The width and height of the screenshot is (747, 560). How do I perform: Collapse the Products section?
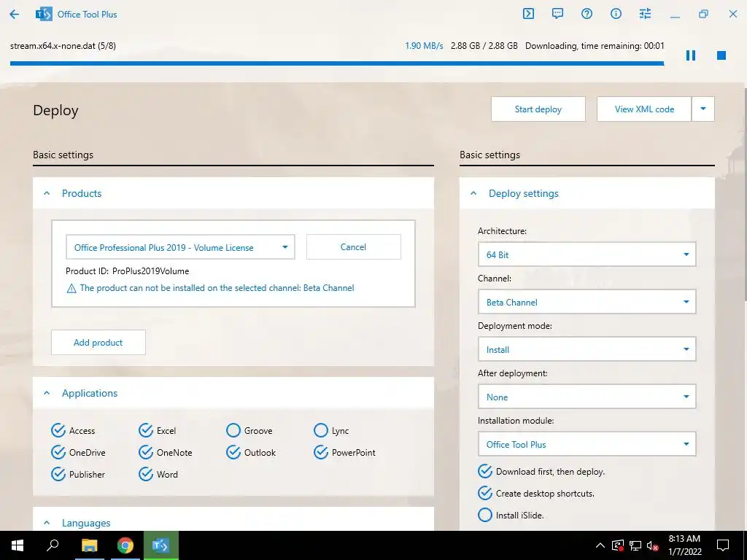click(x=47, y=193)
